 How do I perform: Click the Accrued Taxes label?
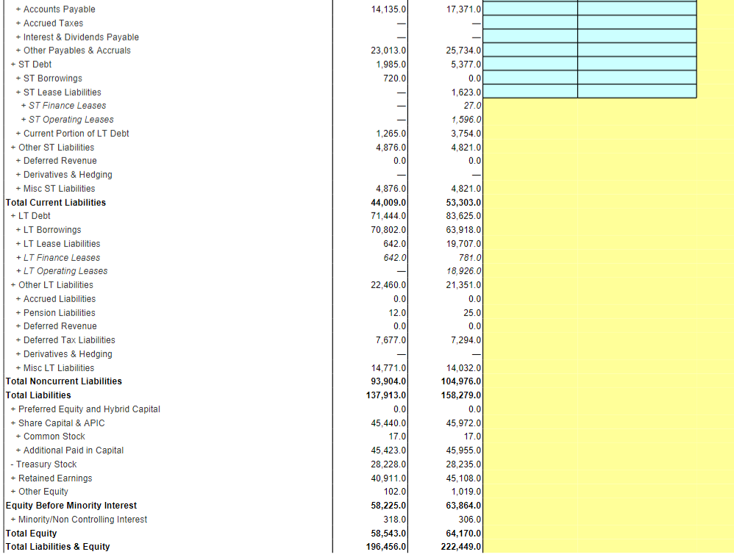click(53, 24)
